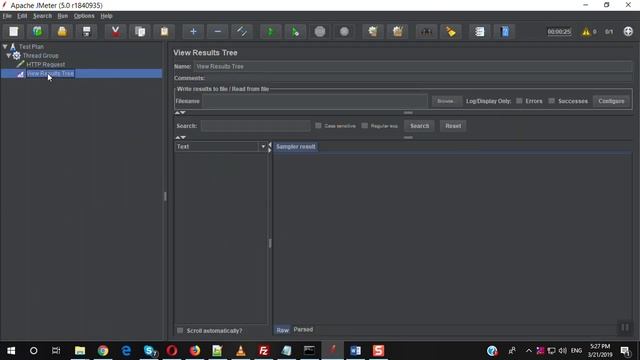Click the Shutdown test icon
Image resolution: width=640 pixels, height=360 pixels.
[x=344, y=31]
